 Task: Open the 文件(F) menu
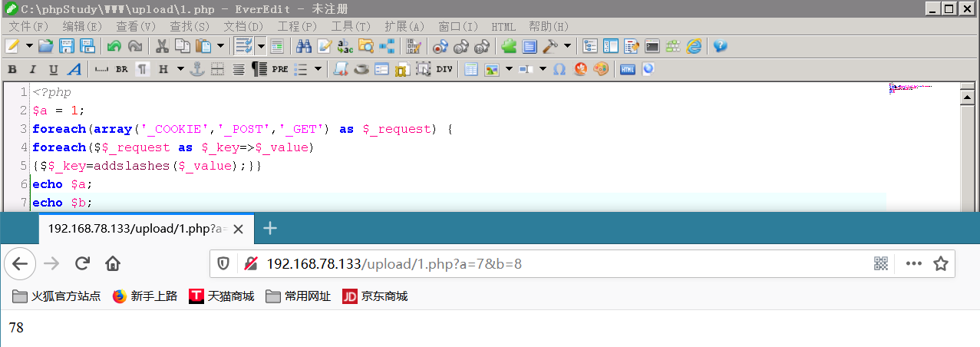(28, 26)
